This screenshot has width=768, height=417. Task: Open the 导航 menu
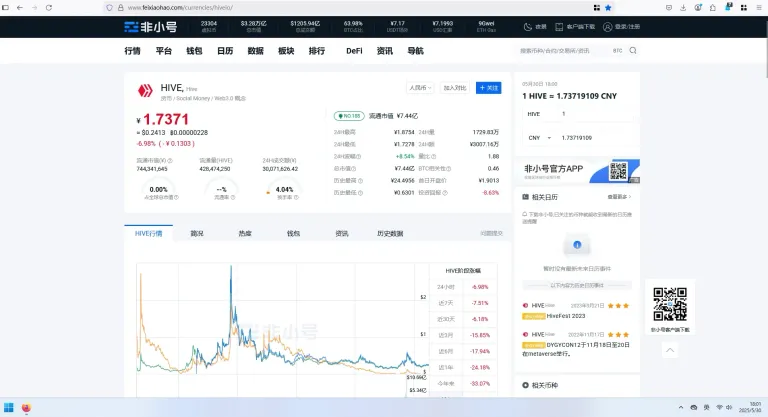415,51
